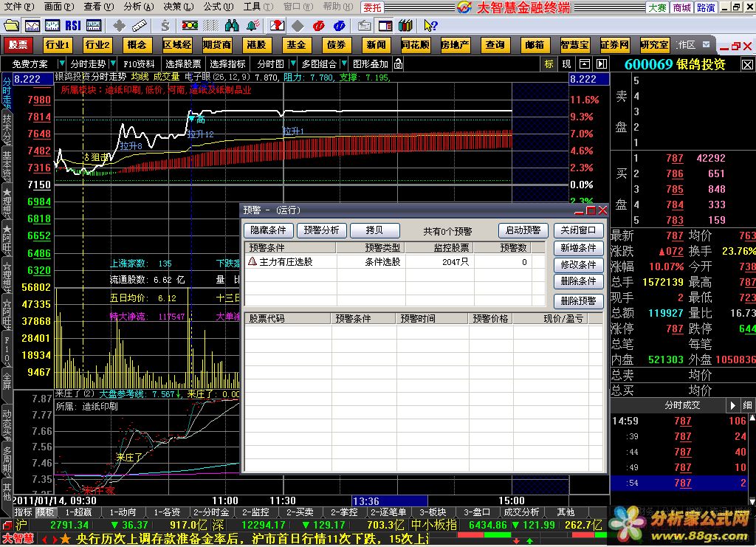The height and width of the screenshot is (547, 756).
Task: Click the chart with question mark icon
Action: (x=277, y=26)
